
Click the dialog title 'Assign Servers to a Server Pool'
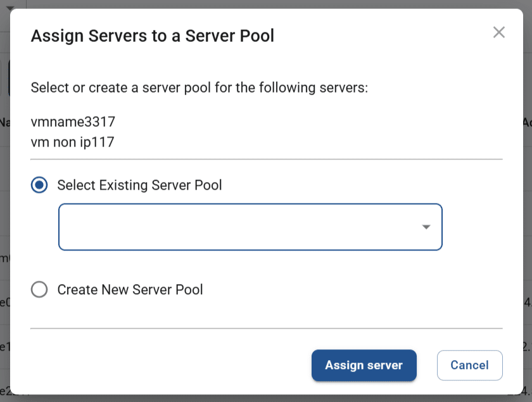[152, 36]
